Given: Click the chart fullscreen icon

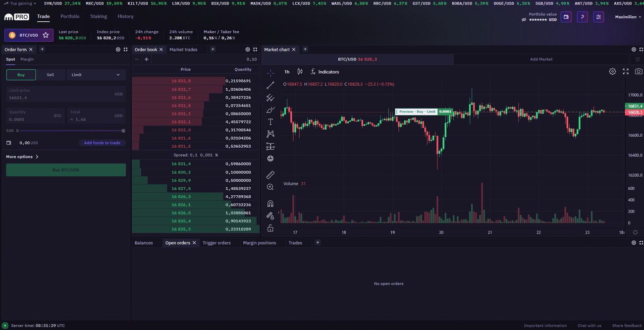Looking at the screenshot, I should click(626, 71).
